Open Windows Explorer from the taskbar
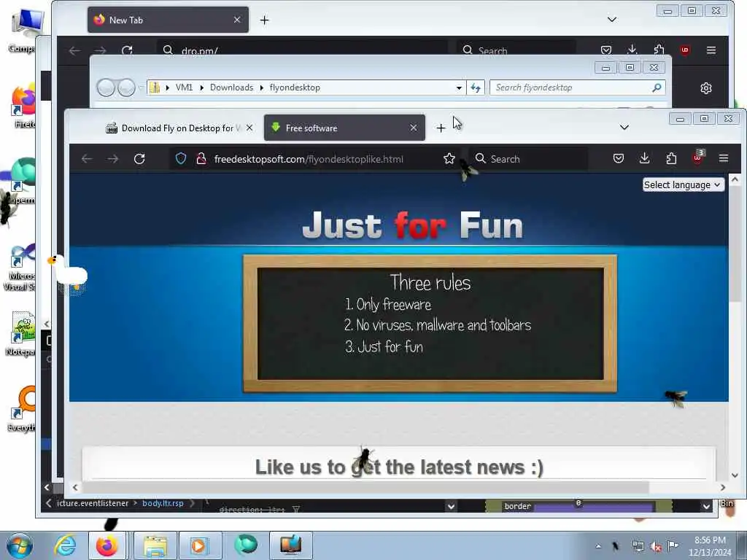Viewport: 747px width, 560px height. coord(155,545)
